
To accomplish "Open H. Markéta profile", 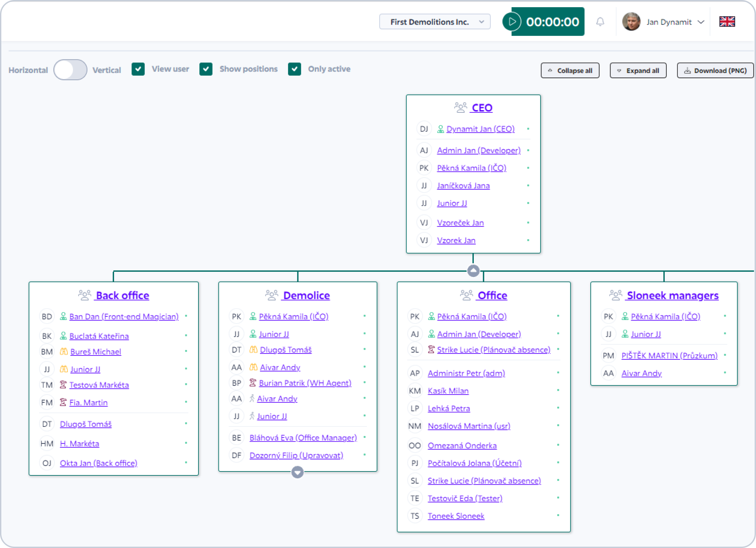I will tap(79, 444).
